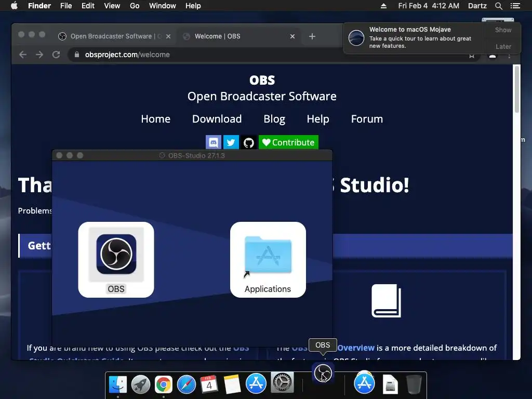Open the GitHub icon link
Screen dimensions: 532x399
click(249, 142)
